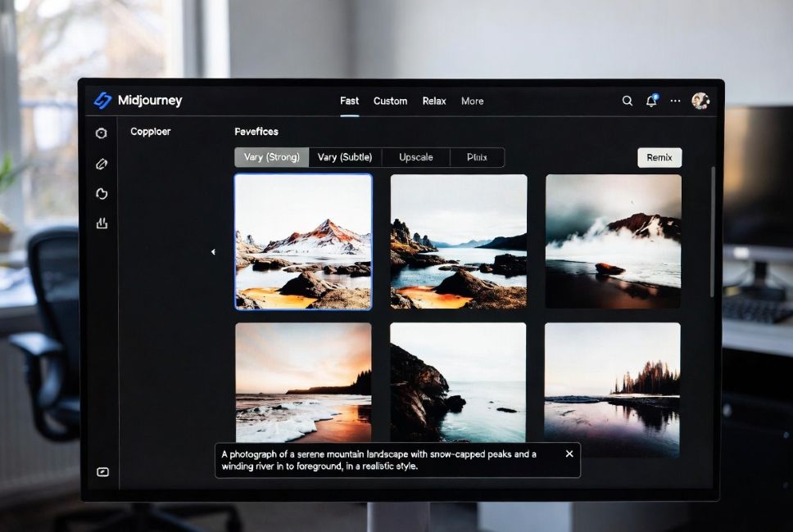This screenshot has width=793, height=532.
Task: Select the snow-capped red mountain thumbnail
Action: point(303,242)
